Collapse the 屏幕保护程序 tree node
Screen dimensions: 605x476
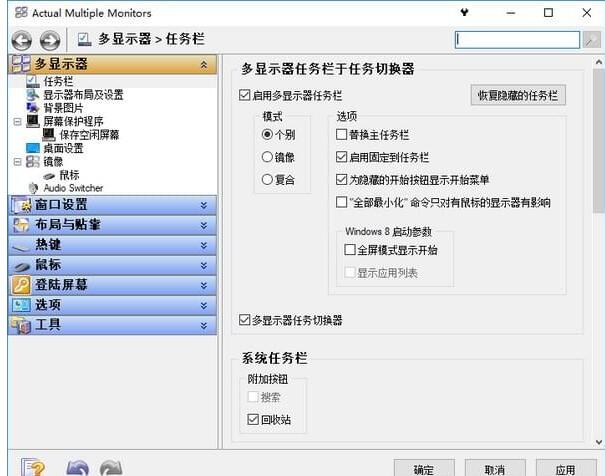pyautogui.click(x=17, y=122)
